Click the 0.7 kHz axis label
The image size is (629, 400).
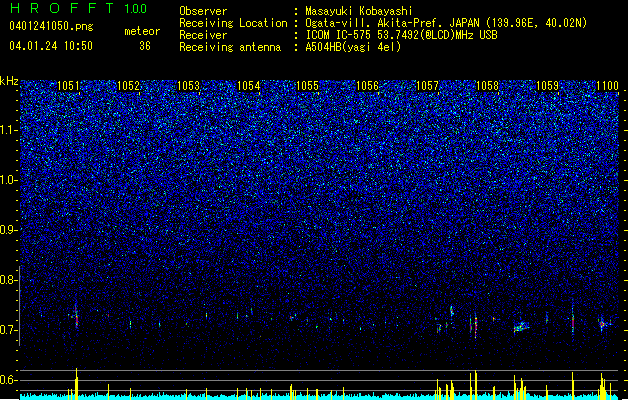click(x=8, y=330)
